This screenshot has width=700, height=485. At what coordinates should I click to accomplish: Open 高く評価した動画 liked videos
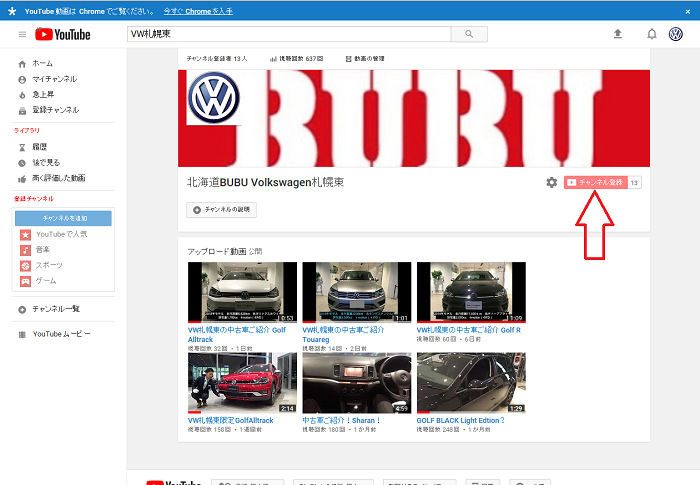58,178
